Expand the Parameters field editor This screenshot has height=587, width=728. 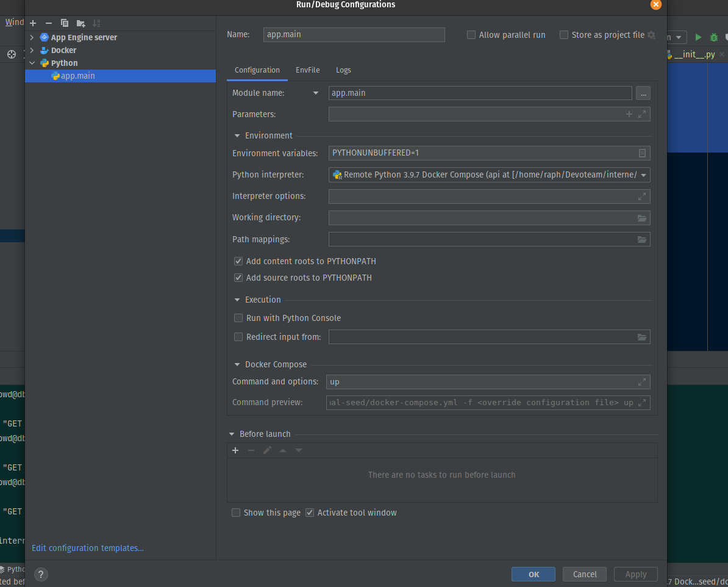pos(642,114)
